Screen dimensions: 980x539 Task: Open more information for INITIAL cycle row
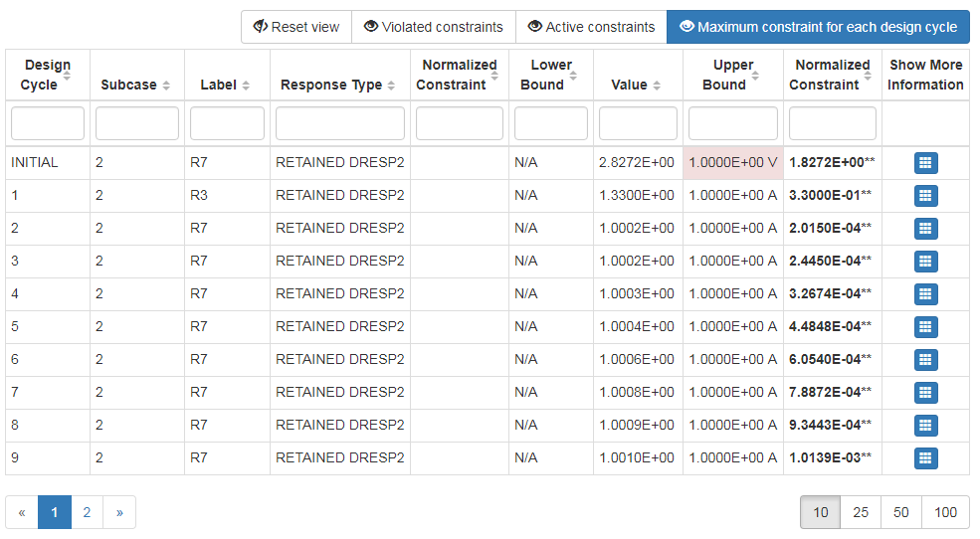[x=925, y=163]
